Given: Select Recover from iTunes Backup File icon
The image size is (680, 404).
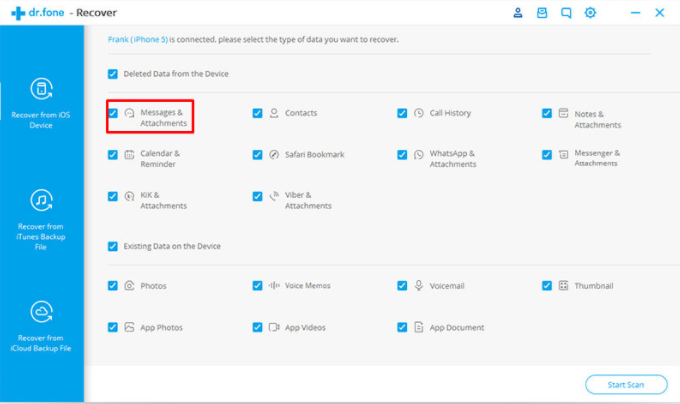Looking at the screenshot, I should click(x=42, y=200).
